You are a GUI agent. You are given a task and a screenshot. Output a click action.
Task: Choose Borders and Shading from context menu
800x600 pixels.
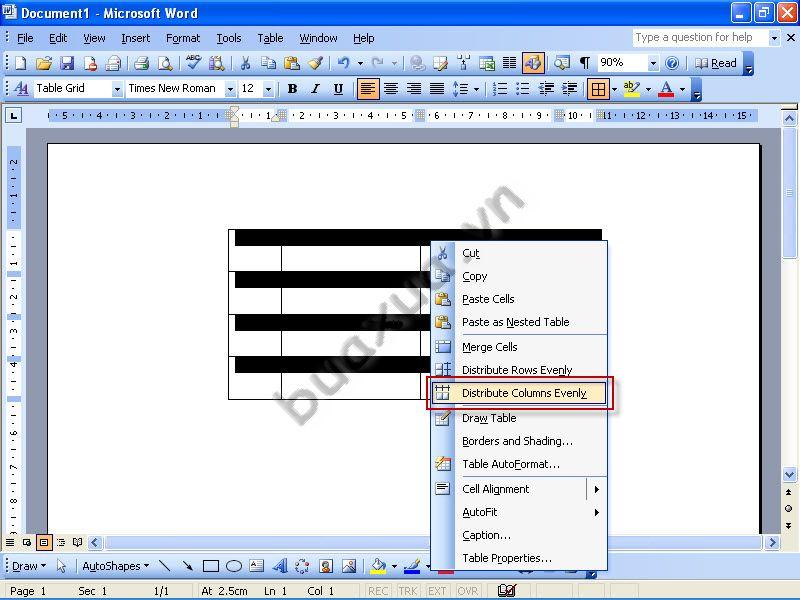point(520,441)
